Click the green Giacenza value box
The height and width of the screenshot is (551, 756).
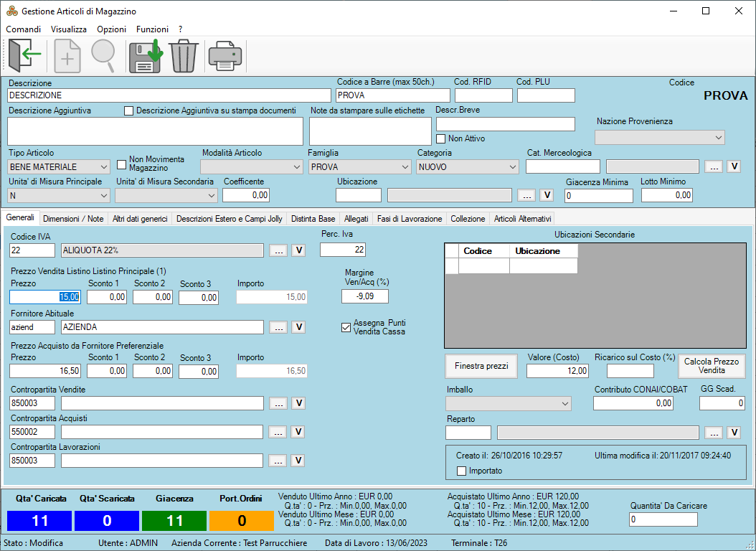pyautogui.click(x=175, y=520)
